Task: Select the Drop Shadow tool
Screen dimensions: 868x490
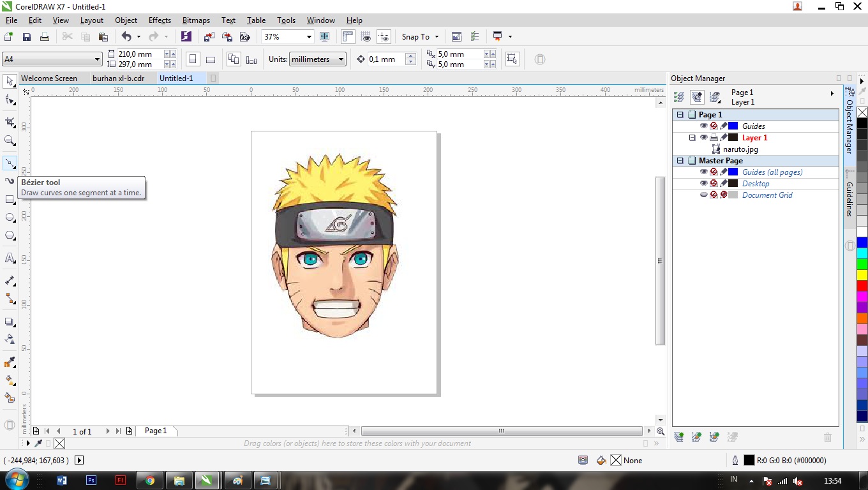Action: [10, 322]
